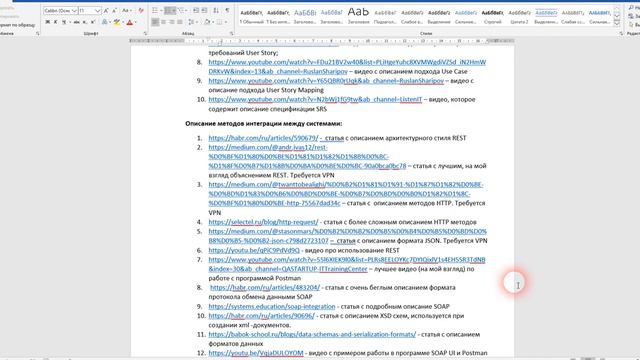Apply the Цитата 2 style
The height and width of the screenshot is (360, 640).
(519, 16)
